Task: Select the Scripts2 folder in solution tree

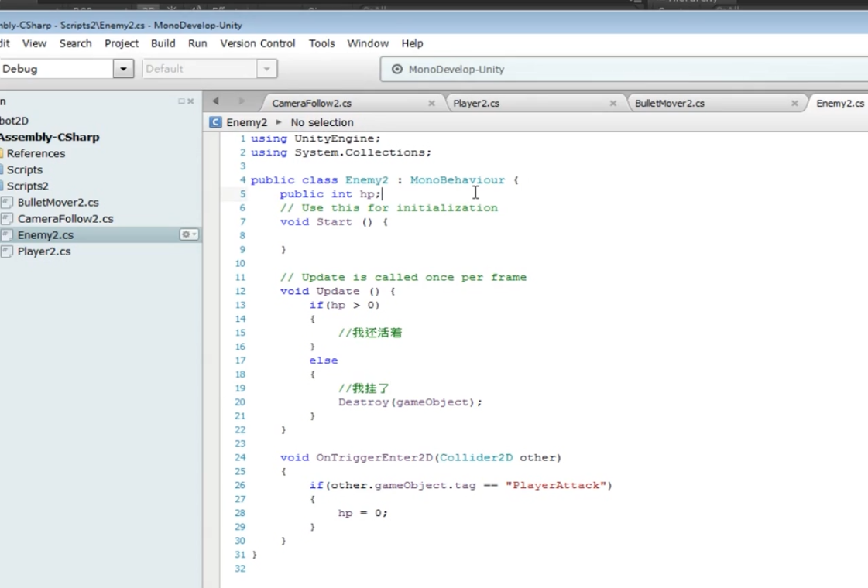Action: 27,186
